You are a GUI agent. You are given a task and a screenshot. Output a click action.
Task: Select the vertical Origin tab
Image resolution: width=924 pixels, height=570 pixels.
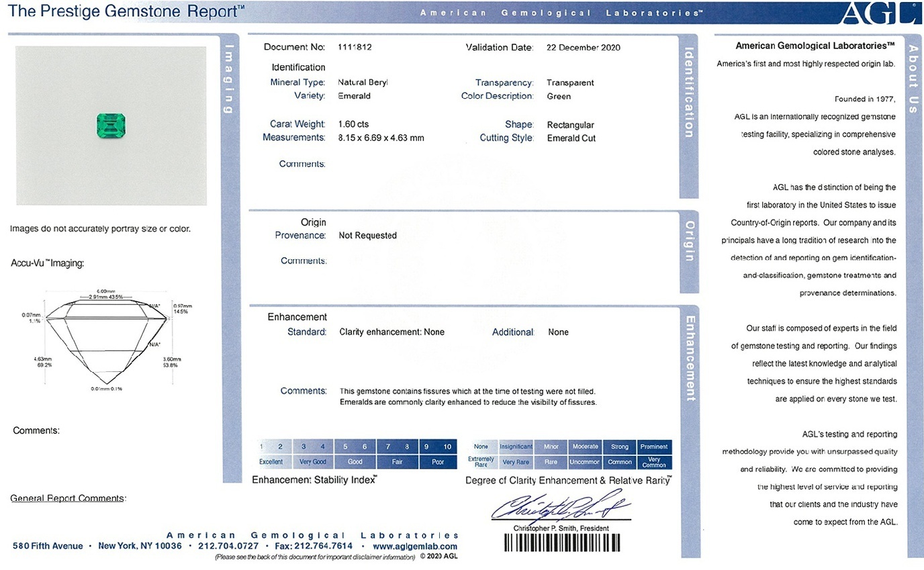click(x=688, y=242)
